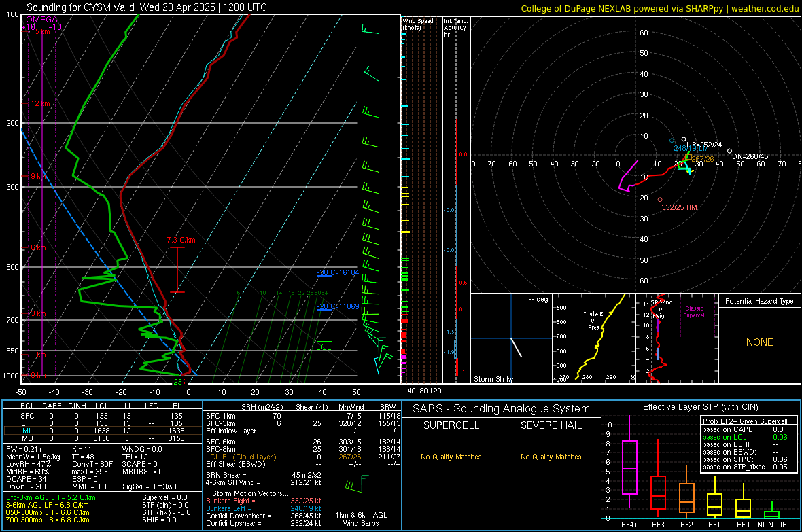The width and height of the screenshot is (802, 532).
Task: Click the green LCL level marker
Action: click(x=324, y=345)
